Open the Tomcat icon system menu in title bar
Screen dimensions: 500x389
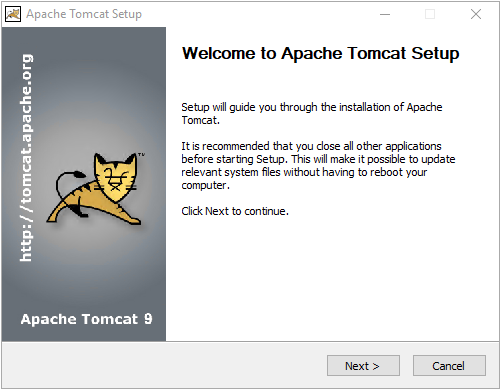click(x=13, y=14)
